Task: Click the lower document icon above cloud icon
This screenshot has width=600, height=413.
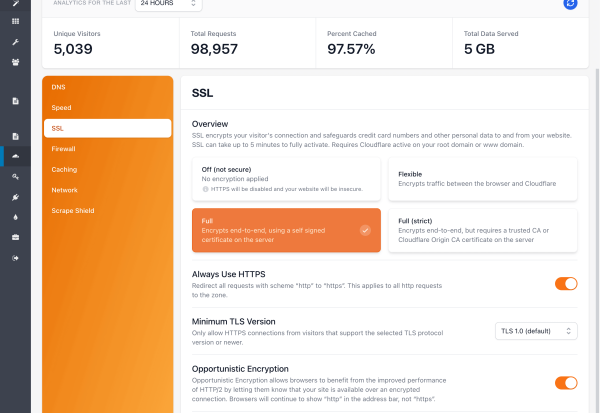Action: click(15, 136)
